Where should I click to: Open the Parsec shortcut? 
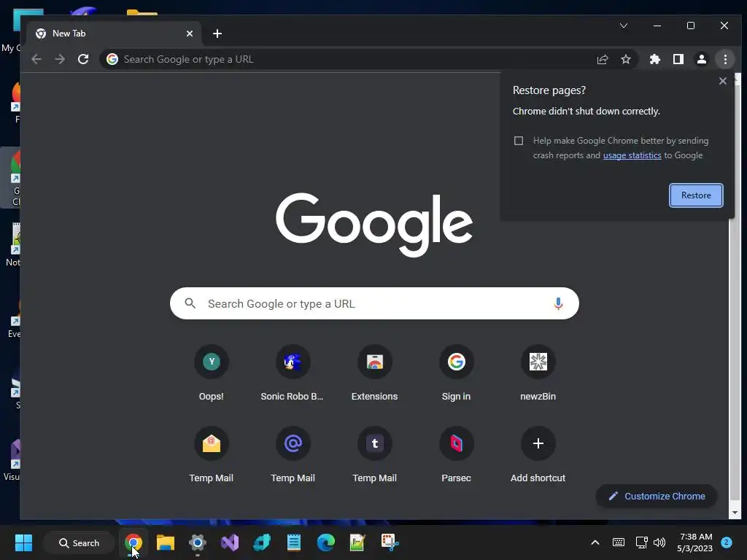pos(457,455)
